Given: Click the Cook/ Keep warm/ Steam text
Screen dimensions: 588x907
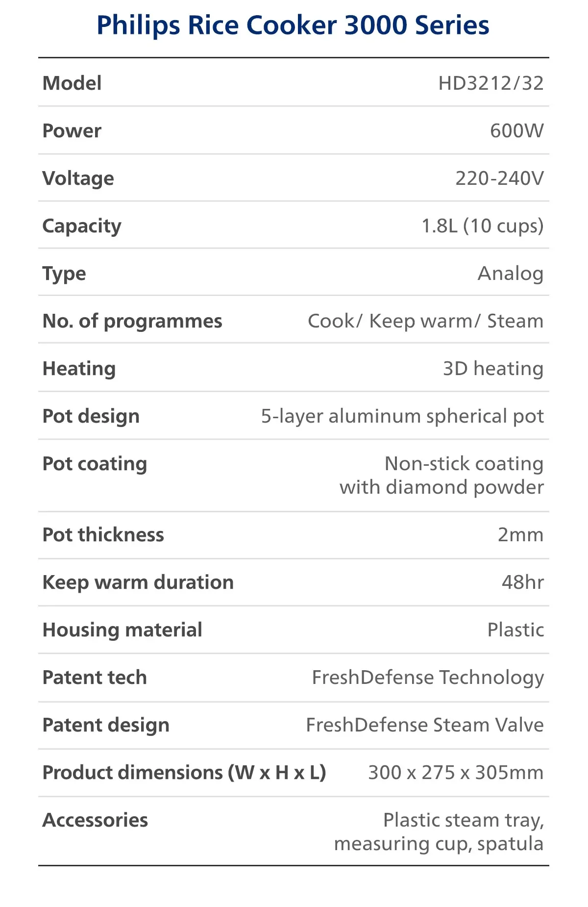Looking at the screenshot, I should [425, 321].
